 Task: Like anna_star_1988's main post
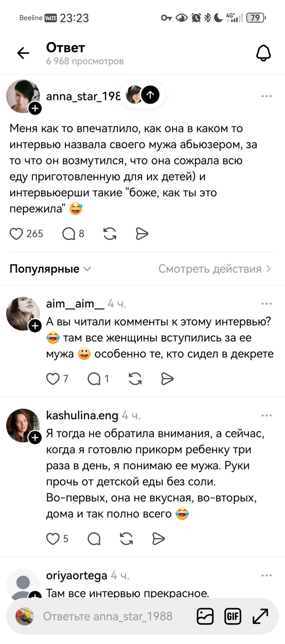(16, 234)
